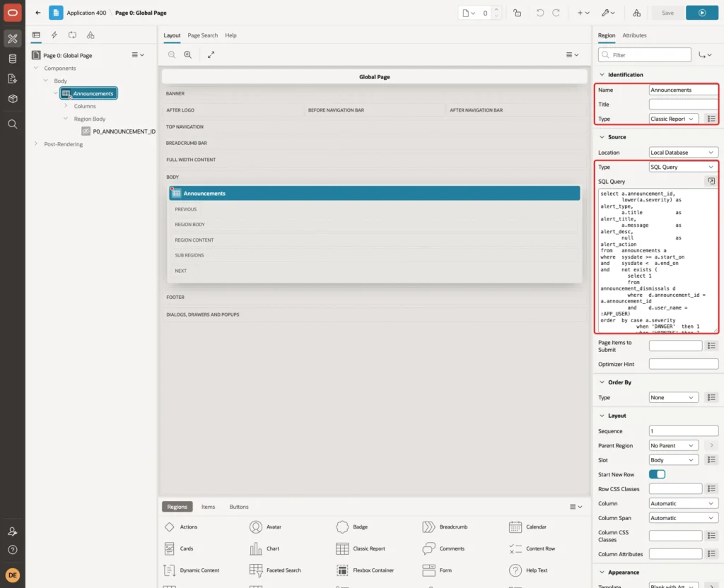Image resolution: width=724 pixels, height=588 pixels.
Task: Select Announcements region in layout
Action: click(x=375, y=194)
